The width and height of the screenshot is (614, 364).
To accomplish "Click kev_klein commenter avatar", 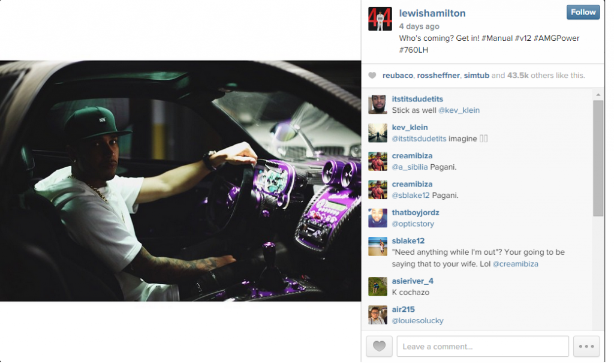I will click(378, 133).
